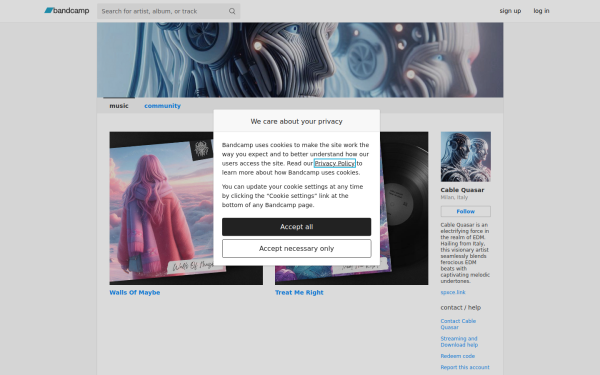Switch to the music tab

click(119, 106)
